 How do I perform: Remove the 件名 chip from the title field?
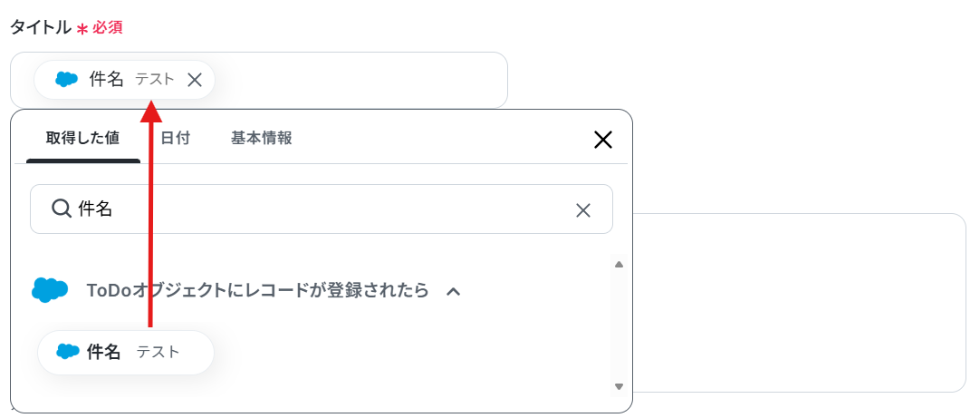[195, 80]
